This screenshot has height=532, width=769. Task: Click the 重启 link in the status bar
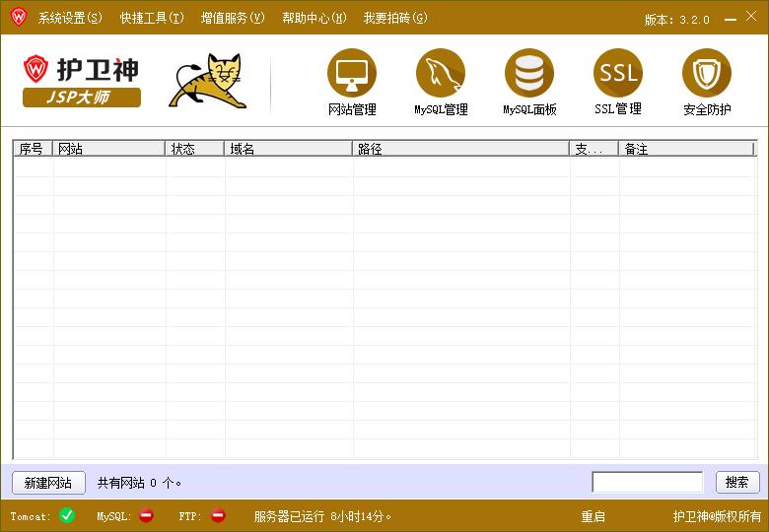(593, 516)
